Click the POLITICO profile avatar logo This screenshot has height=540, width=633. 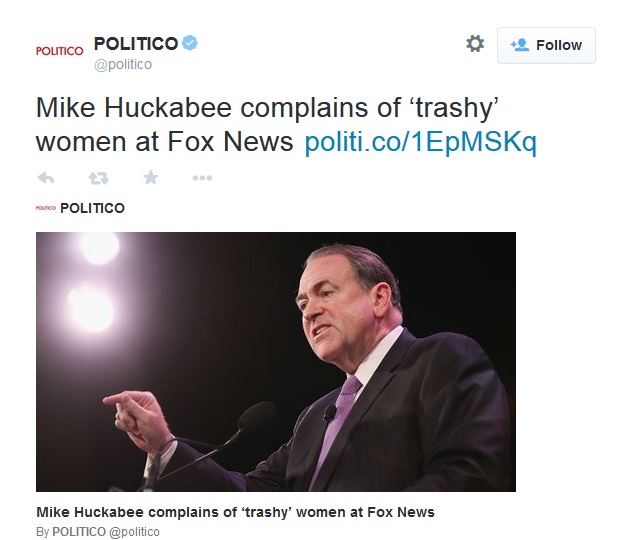pos(59,51)
